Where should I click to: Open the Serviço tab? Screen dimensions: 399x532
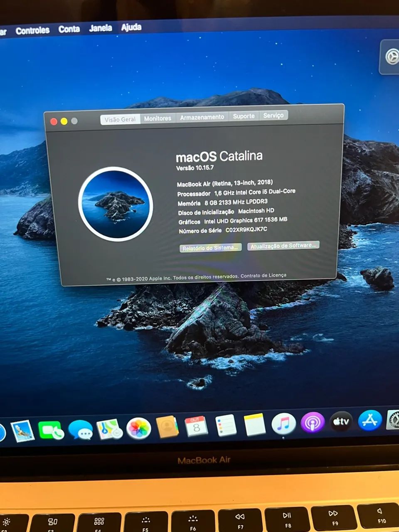[x=273, y=115]
